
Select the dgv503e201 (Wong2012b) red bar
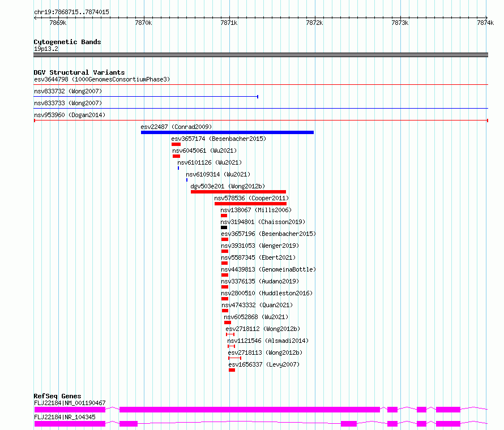(x=238, y=192)
